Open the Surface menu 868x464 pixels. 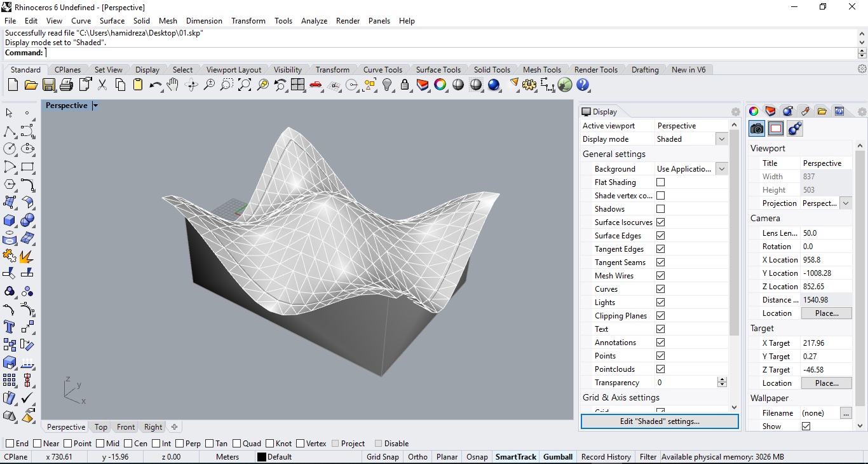(112, 20)
